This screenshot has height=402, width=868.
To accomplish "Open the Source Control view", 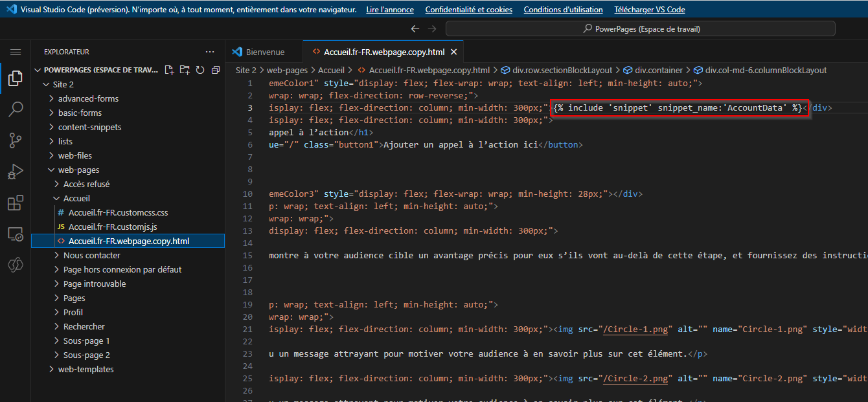I will (x=16, y=140).
